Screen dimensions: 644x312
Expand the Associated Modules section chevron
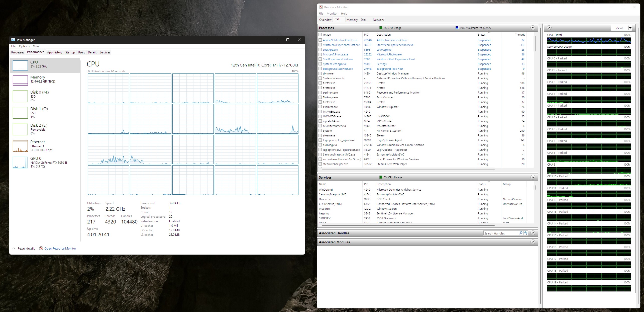point(533,242)
